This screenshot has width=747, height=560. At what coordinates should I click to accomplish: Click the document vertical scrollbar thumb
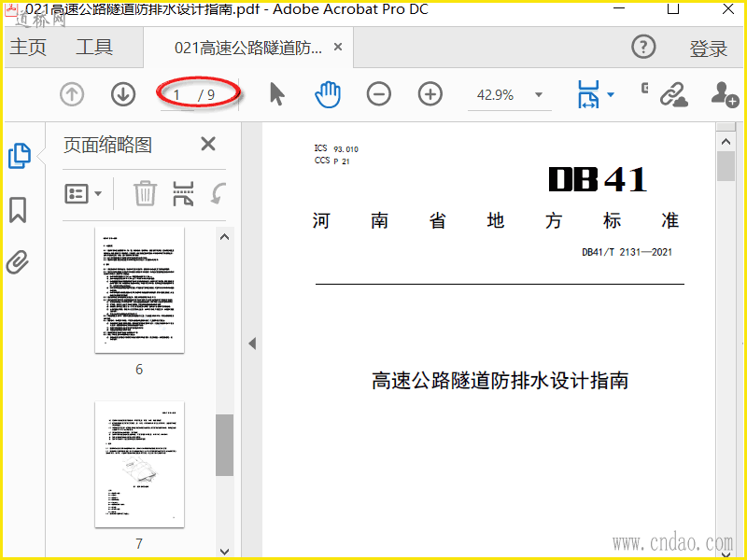click(726, 166)
